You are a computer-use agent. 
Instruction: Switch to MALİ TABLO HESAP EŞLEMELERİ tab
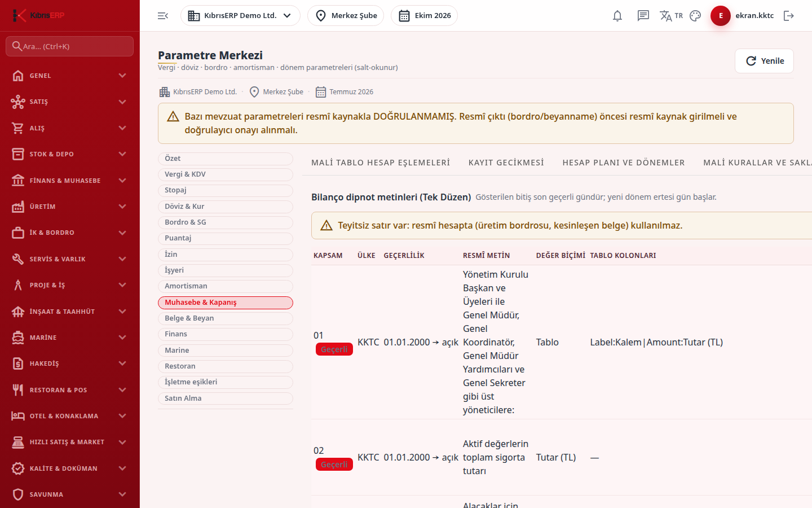381,163
